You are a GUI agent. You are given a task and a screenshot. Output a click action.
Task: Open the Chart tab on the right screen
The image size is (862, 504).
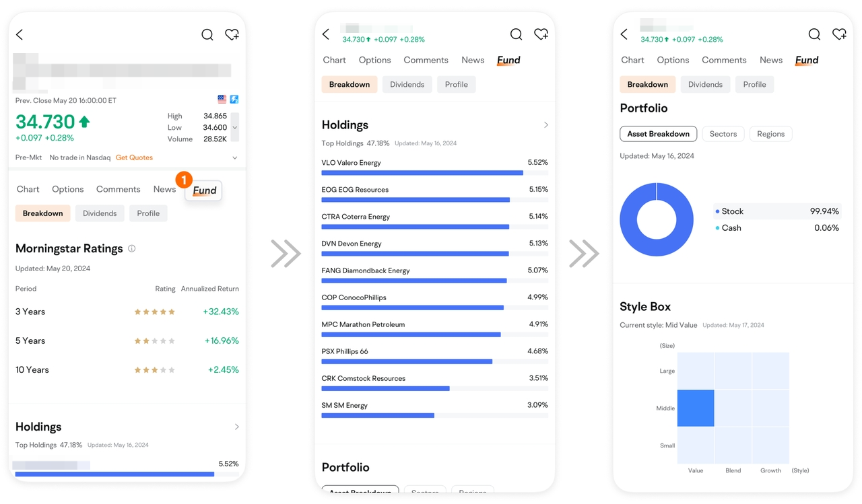point(633,60)
